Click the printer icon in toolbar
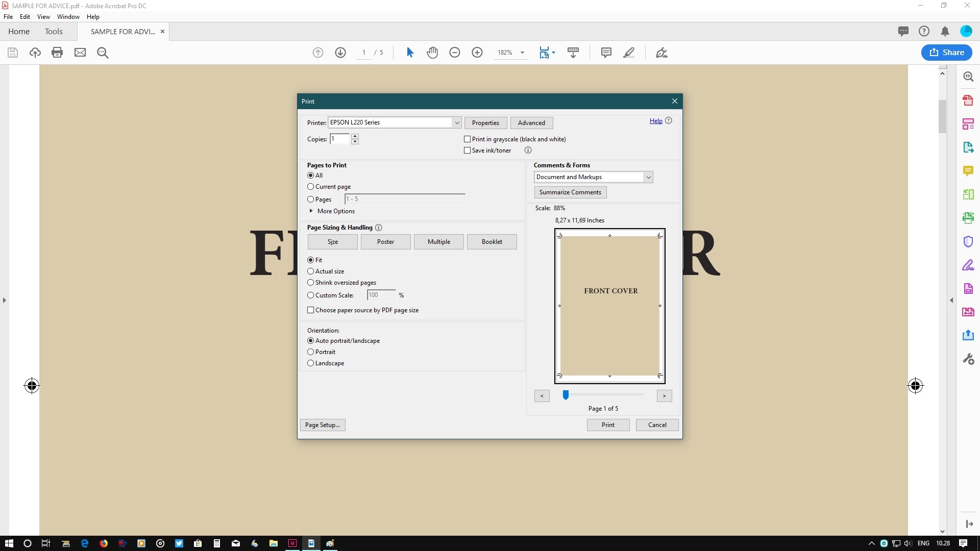The height and width of the screenshot is (551, 980). (x=57, y=53)
